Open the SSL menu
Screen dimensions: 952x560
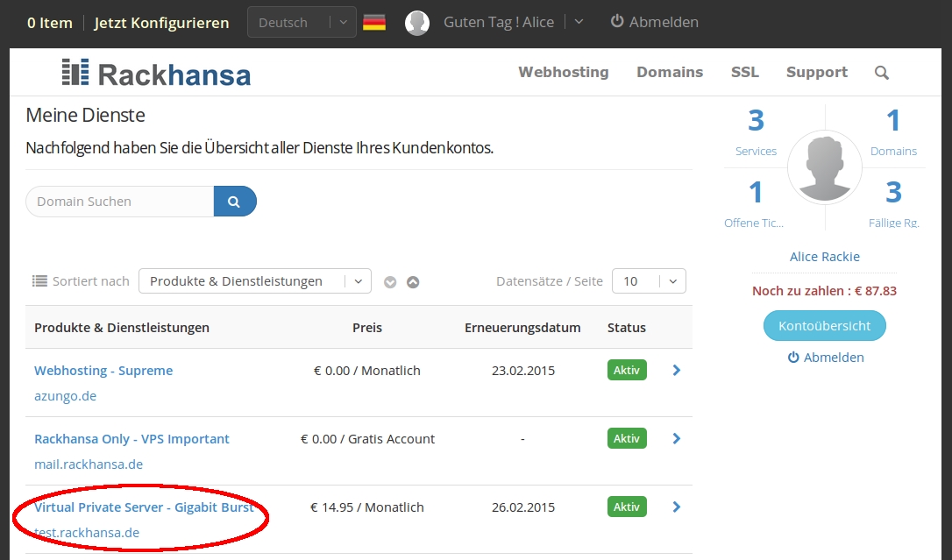(745, 72)
